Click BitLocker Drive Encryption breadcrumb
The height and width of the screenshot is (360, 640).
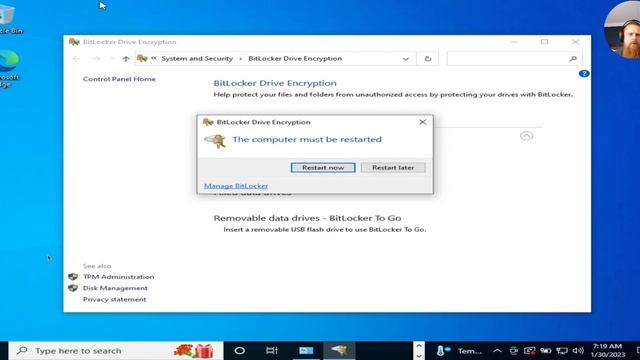(295, 59)
